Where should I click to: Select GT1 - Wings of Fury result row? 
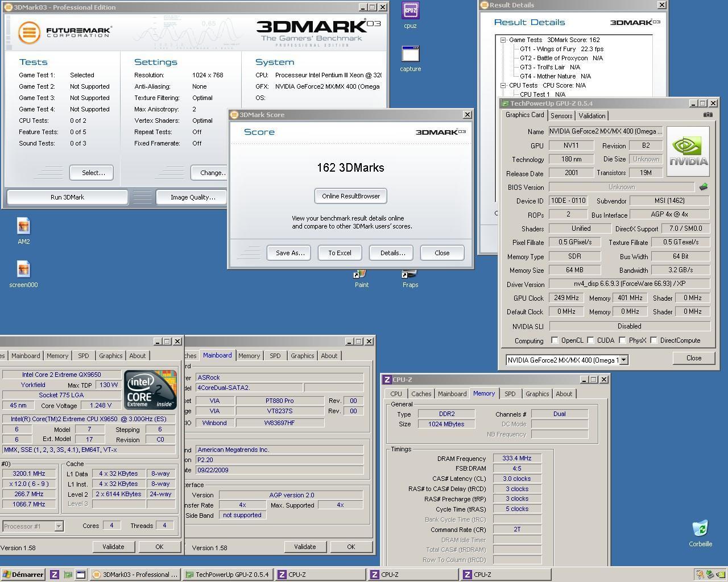[x=561, y=49]
